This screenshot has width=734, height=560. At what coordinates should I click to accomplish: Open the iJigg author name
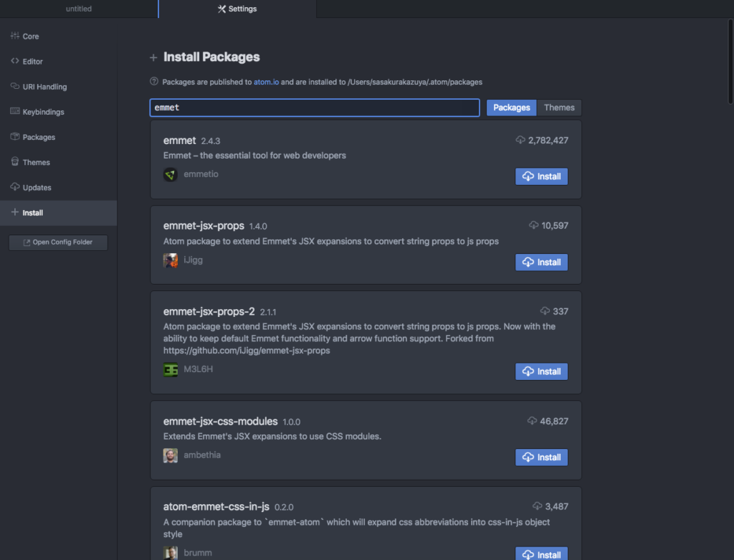click(194, 260)
